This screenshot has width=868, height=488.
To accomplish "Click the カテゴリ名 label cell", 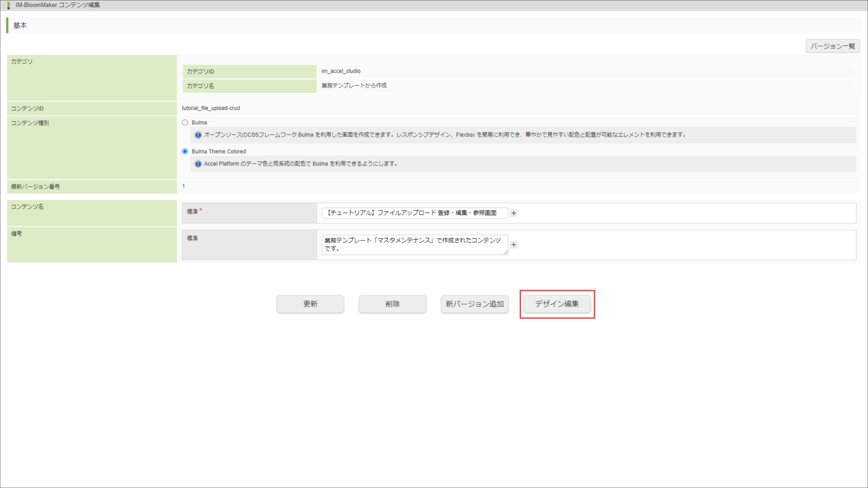I will (x=249, y=86).
